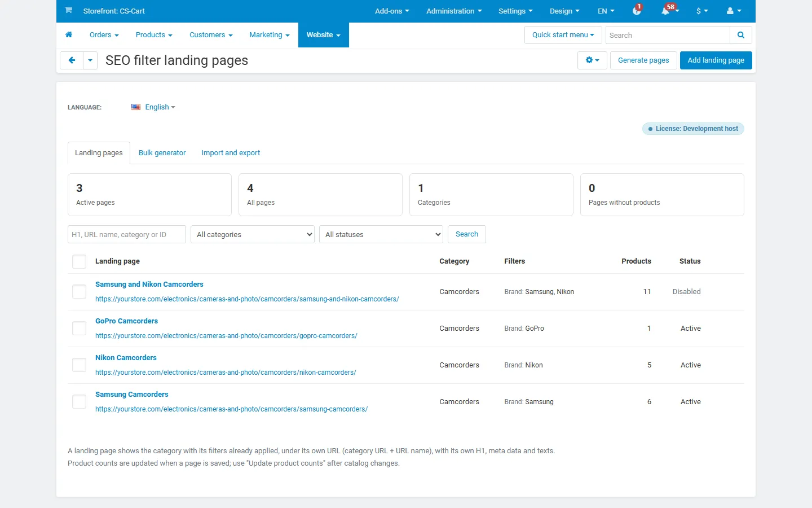Open the GoPro Camcorders landing page link
The width and height of the screenshot is (812, 508).
(126, 321)
